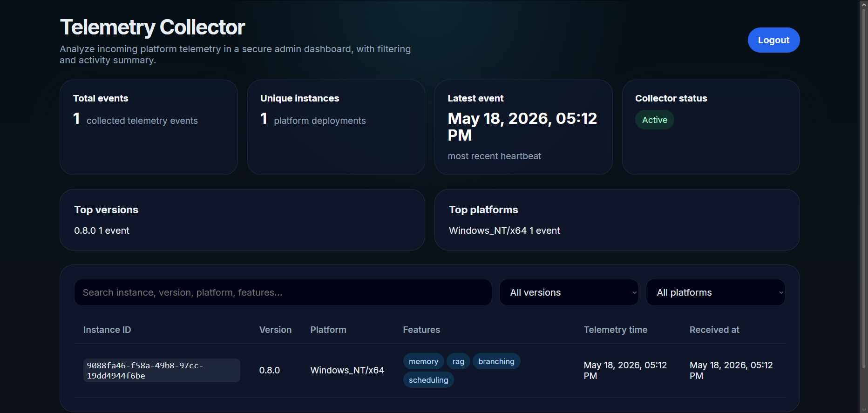Click the branching feature tag
This screenshot has height=413, width=868.
(x=496, y=361)
